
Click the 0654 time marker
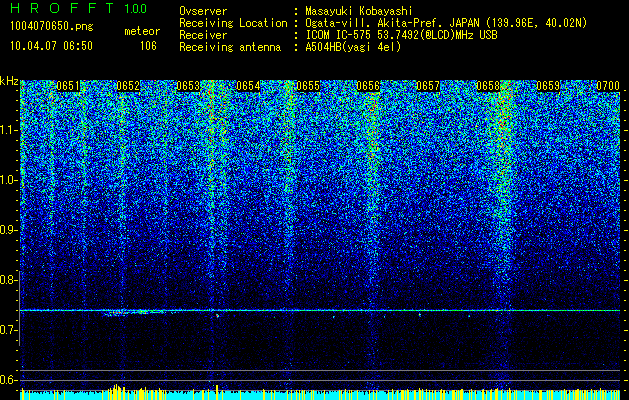(x=248, y=86)
